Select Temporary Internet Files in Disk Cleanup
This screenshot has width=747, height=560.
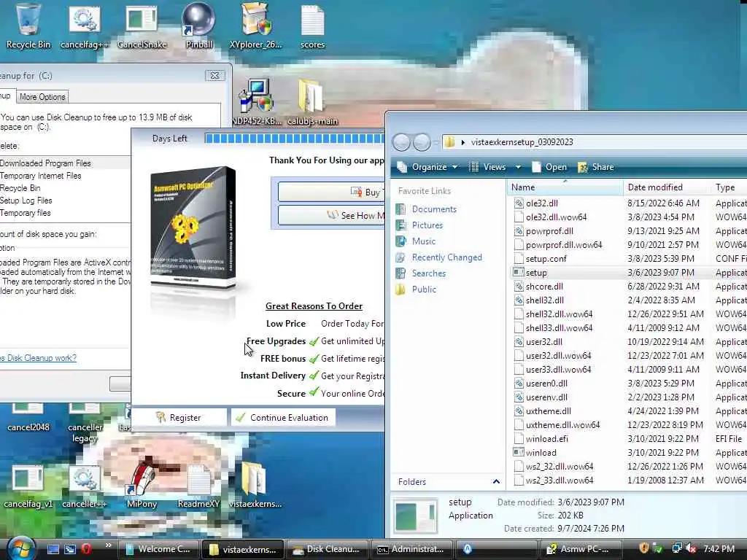coord(65,176)
